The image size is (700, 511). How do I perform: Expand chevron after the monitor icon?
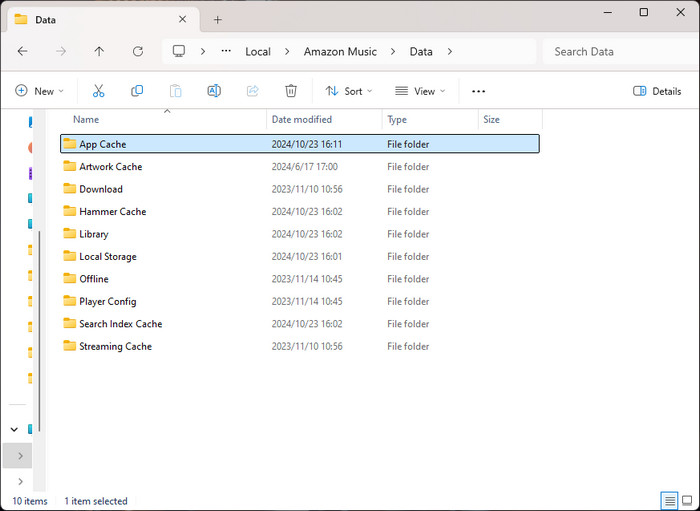coord(203,52)
